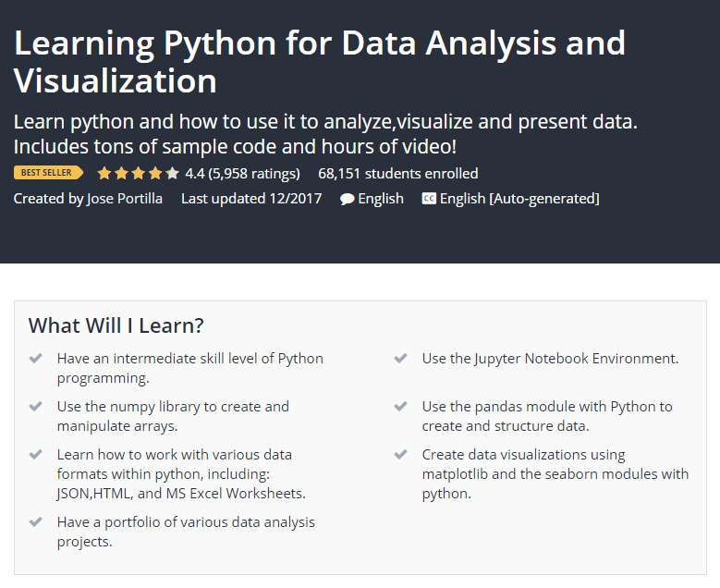The height and width of the screenshot is (588, 720).
Task: Click the CC closed captions icon
Action: pos(429,199)
